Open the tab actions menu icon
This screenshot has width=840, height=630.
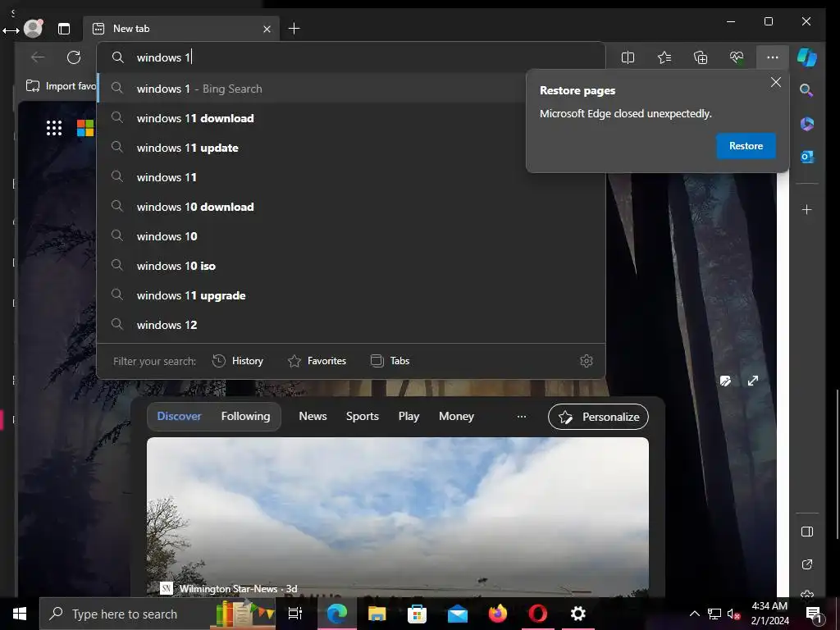pyautogui.click(x=64, y=29)
